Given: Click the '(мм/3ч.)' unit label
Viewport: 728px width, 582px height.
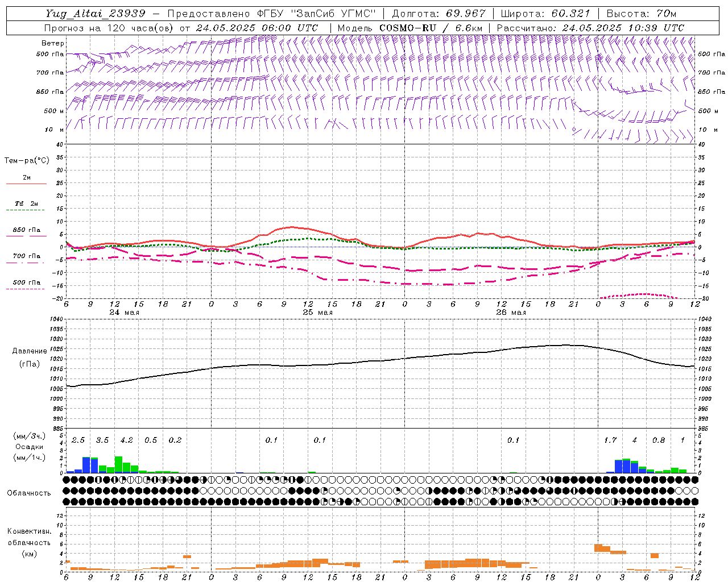Looking at the screenshot, I should [x=29, y=436].
